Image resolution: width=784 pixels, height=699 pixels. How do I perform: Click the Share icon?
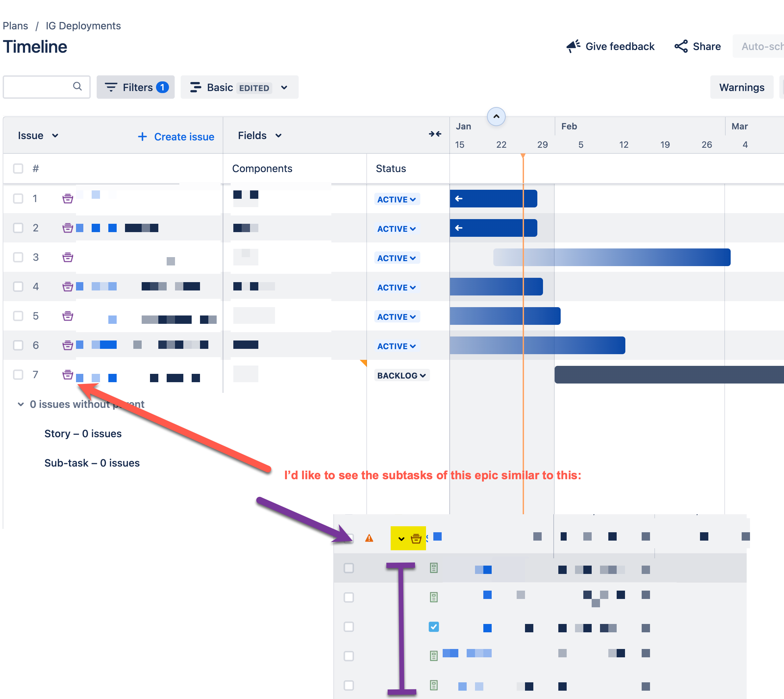[x=681, y=46]
